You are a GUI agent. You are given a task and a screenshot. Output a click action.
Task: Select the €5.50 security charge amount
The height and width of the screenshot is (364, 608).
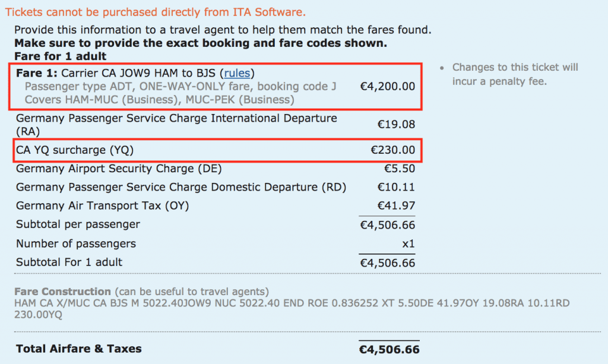click(400, 169)
